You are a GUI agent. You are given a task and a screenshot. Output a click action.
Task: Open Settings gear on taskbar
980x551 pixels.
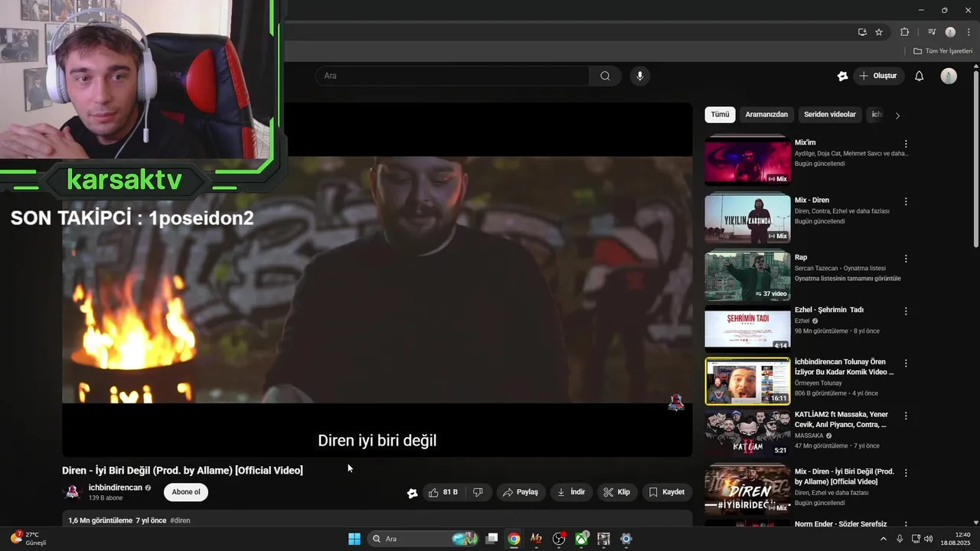click(626, 539)
